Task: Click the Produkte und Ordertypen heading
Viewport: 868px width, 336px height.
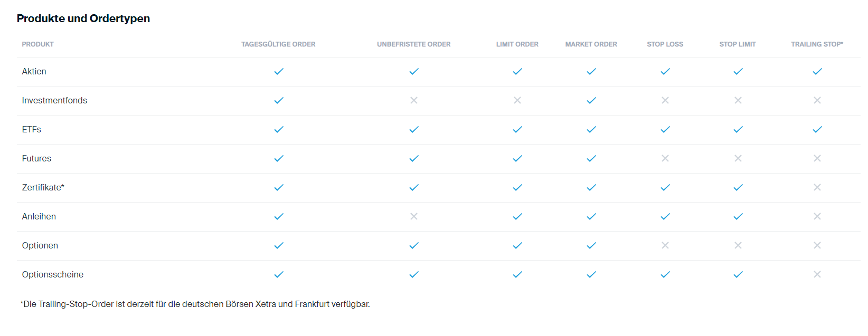Action: [83, 18]
